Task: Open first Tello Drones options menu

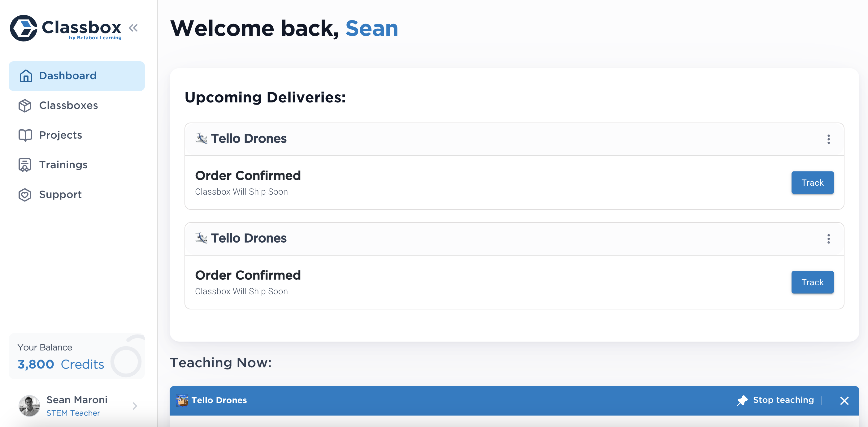Action: click(x=828, y=139)
